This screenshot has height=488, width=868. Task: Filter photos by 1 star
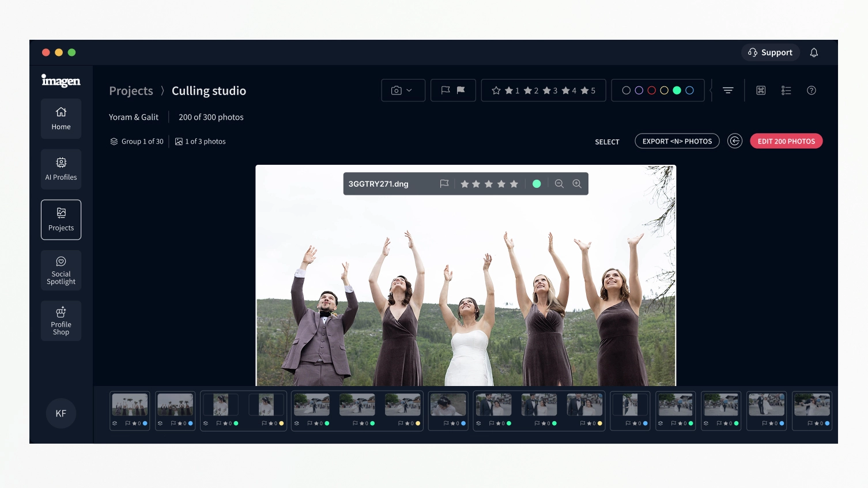[x=512, y=90]
